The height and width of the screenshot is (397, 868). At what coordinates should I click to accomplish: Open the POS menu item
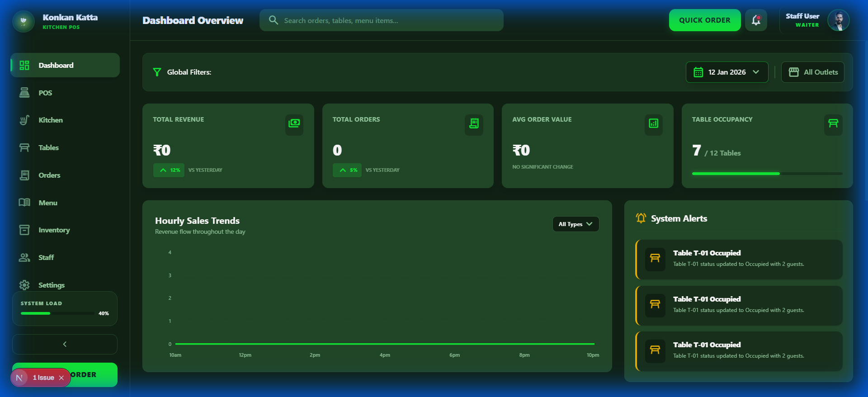[65, 93]
